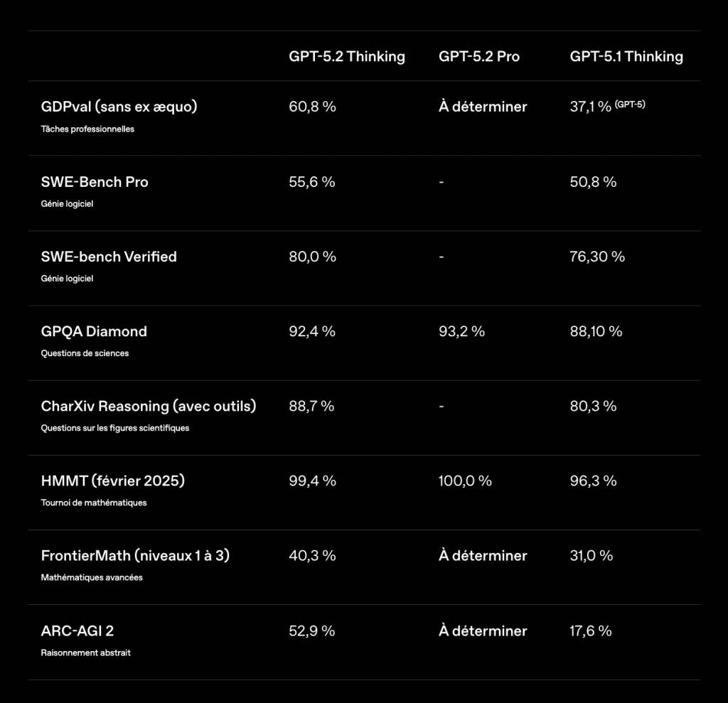Click the Tâches professionnelles subtitle
The height and width of the screenshot is (703, 728).
click(x=87, y=129)
